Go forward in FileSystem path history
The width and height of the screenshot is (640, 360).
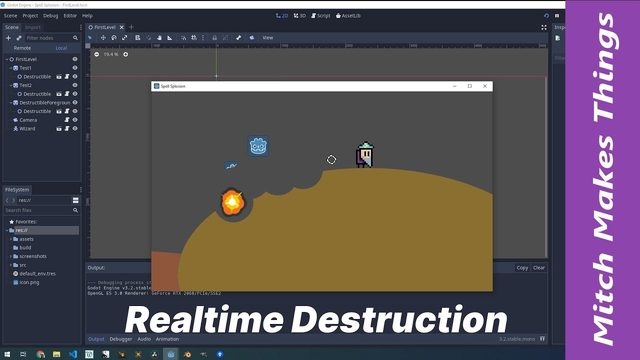pyautogui.click(x=13, y=200)
